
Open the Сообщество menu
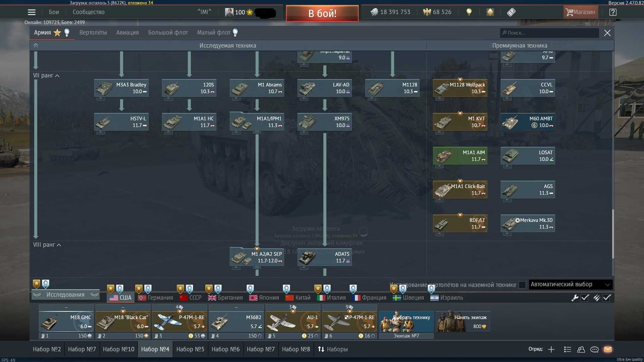pyautogui.click(x=89, y=12)
